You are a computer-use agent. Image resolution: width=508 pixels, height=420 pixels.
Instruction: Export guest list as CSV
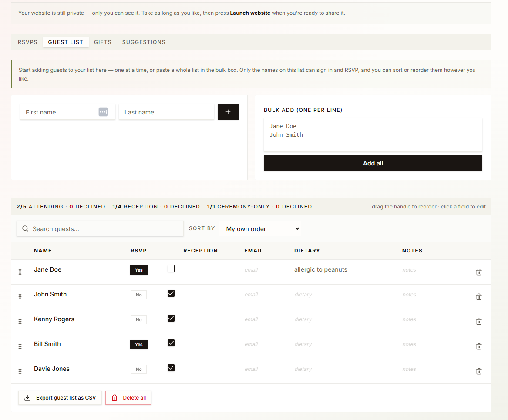pos(60,398)
